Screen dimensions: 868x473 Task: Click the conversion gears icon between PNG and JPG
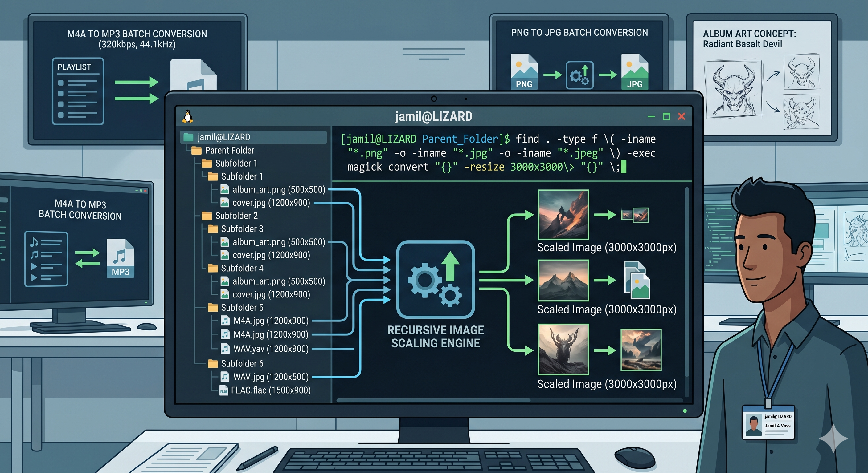(579, 75)
